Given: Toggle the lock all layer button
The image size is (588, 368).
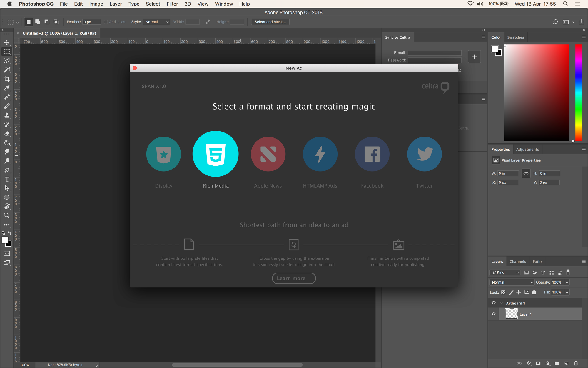Looking at the screenshot, I should pyautogui.click(x=534, y=292).
